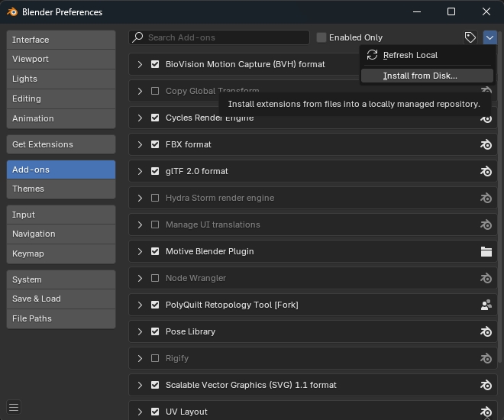This screenshot has height=420, width=504.
Task: Select Refresh Local from the dropdown
Action: coord(410,55)
